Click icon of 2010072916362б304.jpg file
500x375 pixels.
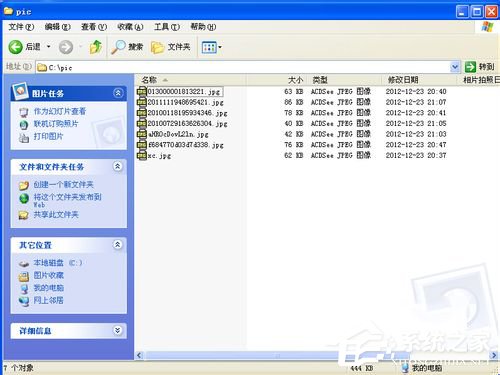(142, 123)
